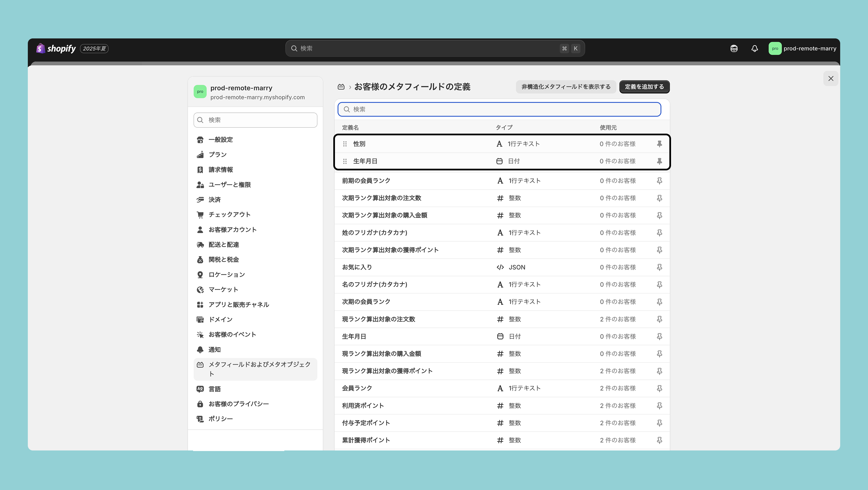
Task: Open the Sidekick assistant icon in top bar
Action: 734,48
